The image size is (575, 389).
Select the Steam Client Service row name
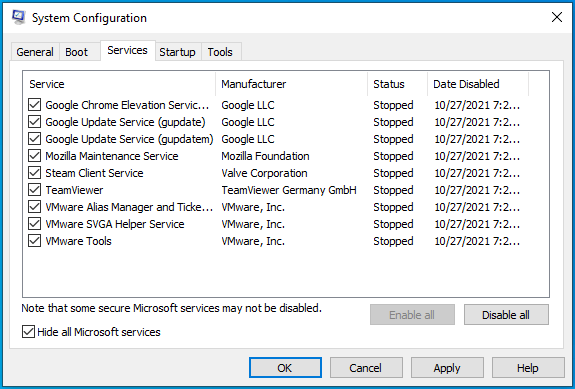tap(94, 173)
